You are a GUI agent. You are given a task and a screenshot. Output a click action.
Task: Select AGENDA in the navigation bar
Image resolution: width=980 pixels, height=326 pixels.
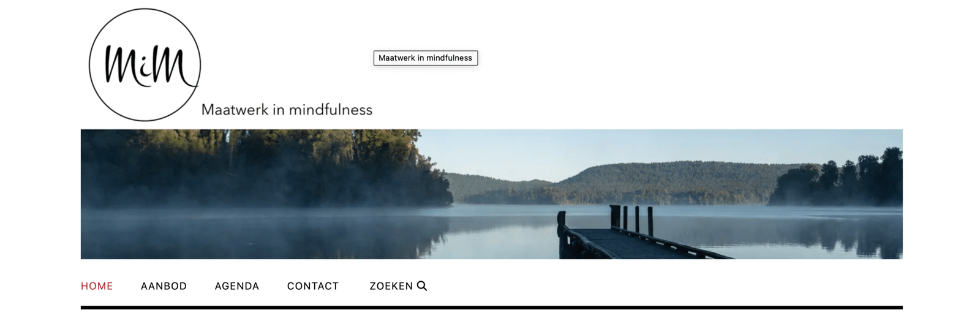point(237,286)
